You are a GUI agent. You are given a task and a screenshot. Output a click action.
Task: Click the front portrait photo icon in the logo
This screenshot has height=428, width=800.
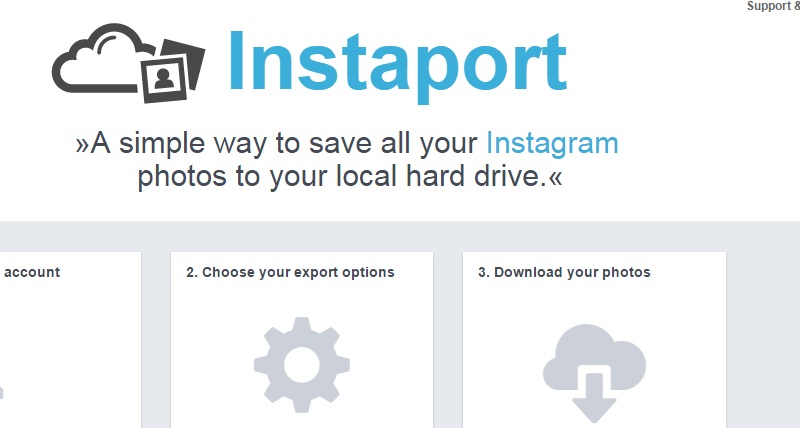[x=164, y=79]
